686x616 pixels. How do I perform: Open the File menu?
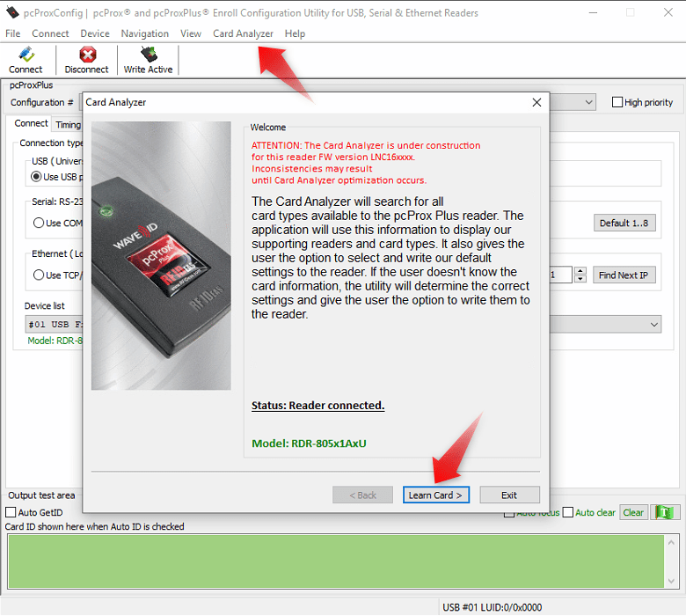(12, 33)
